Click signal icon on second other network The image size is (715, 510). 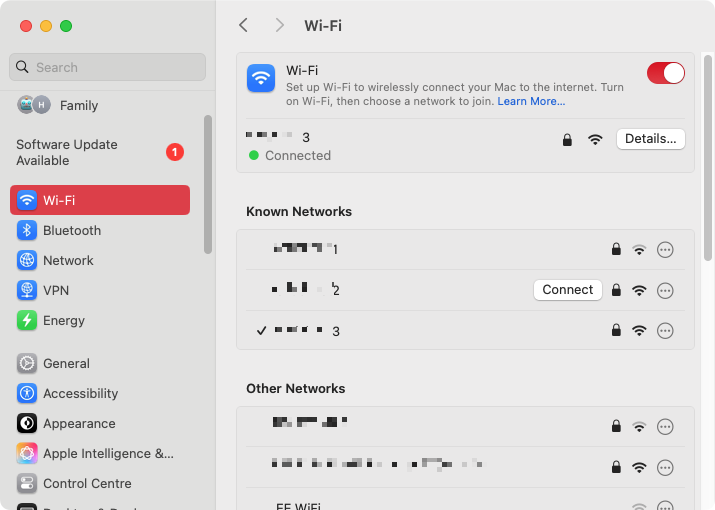coord(639,468)
